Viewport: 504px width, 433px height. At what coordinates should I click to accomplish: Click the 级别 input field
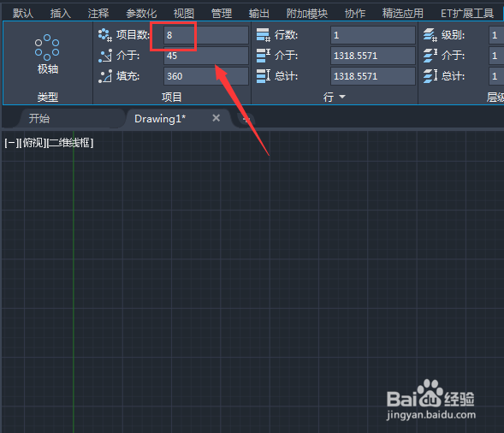point(496,35)
